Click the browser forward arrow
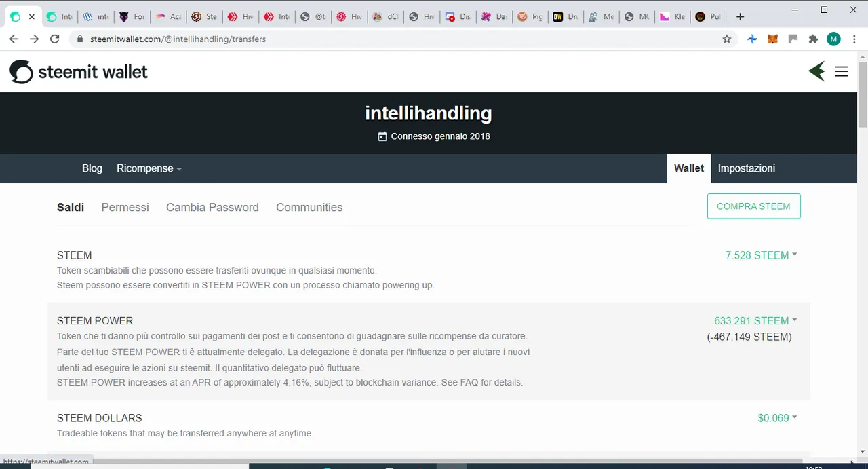Viewport: 868px width, 469px height. pos(35,39)
